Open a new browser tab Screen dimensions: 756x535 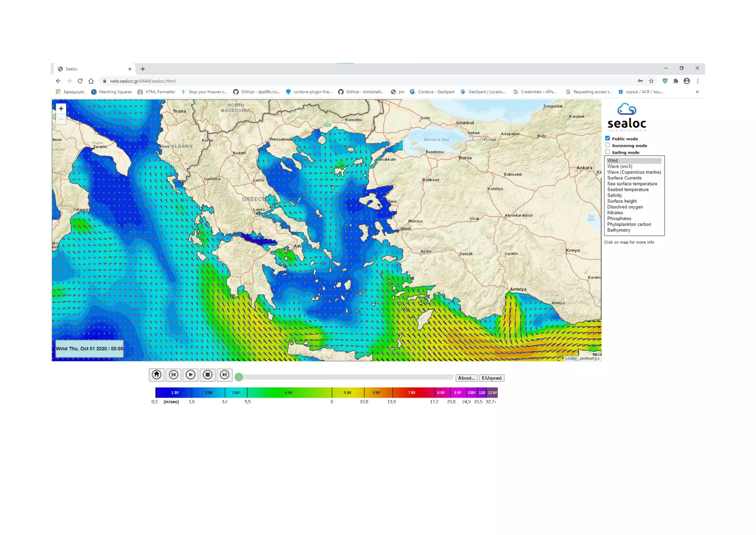coord(143,69)
